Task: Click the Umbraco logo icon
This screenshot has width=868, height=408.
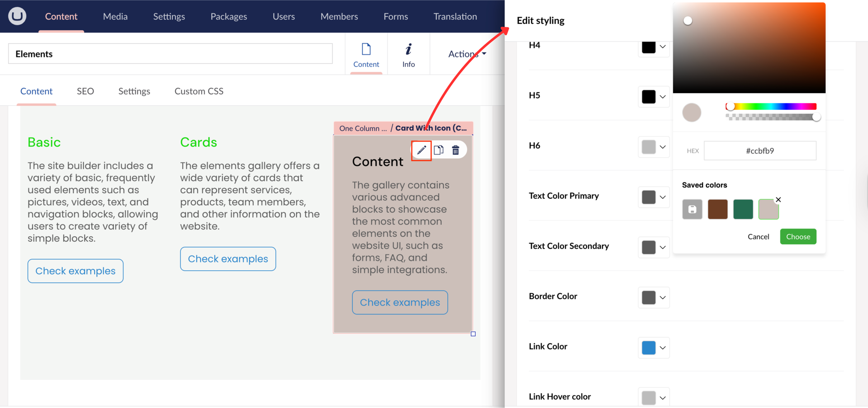Action: point(17,16)
